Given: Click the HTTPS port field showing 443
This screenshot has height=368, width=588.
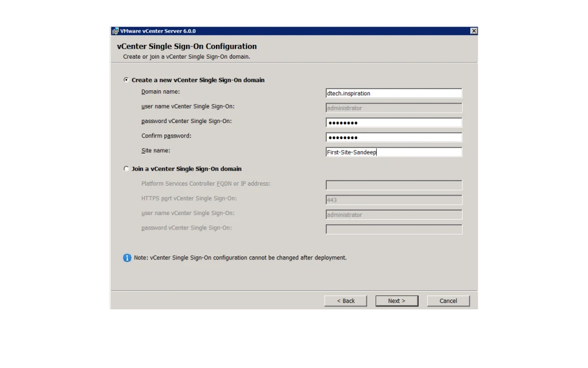Looking at the screenshot, I should click(x=394, y=200).
